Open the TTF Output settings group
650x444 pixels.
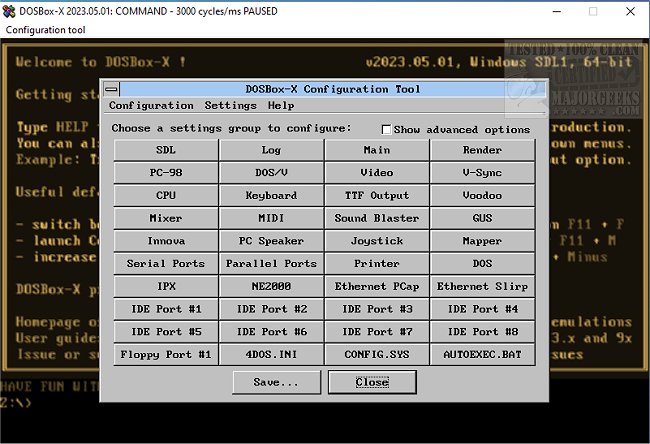click(x=377, y=196)
